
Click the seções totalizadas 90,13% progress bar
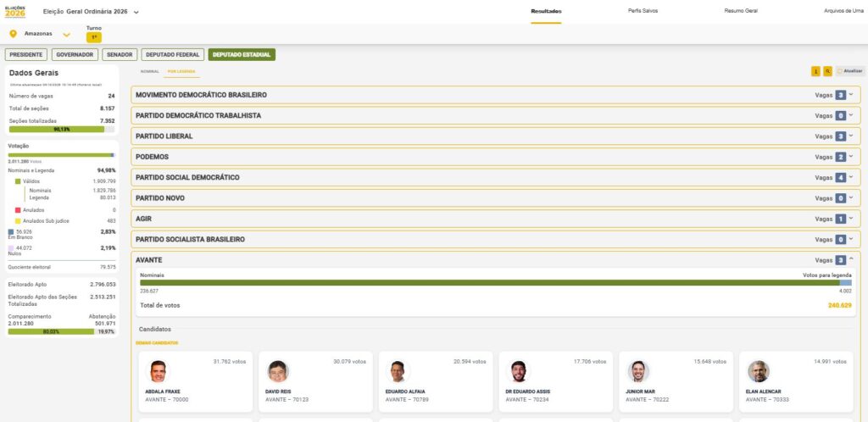click(61, 130)
